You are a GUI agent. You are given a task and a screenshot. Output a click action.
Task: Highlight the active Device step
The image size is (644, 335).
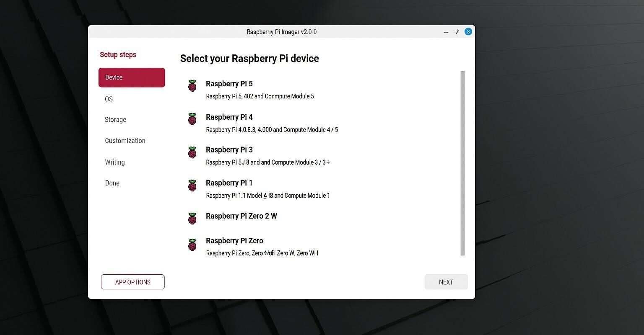[132, 77]
